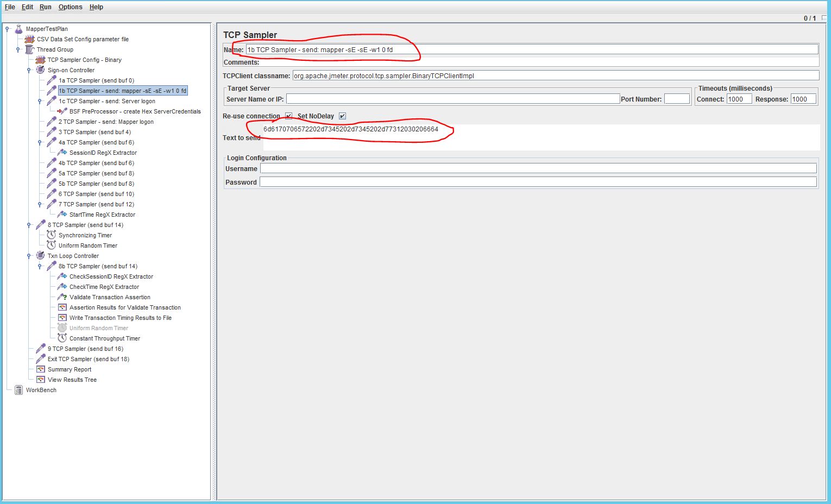Click the SessionID RegX Extractor dropper icon
The width and height of the screenshot is (831, 504).
(x=61, y=153)
